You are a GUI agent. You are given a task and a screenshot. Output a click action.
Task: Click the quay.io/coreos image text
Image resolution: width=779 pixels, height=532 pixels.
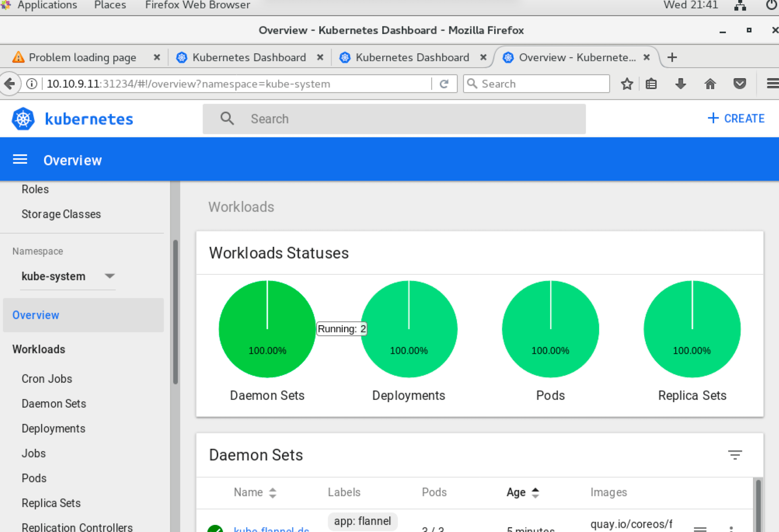[632, 524]
